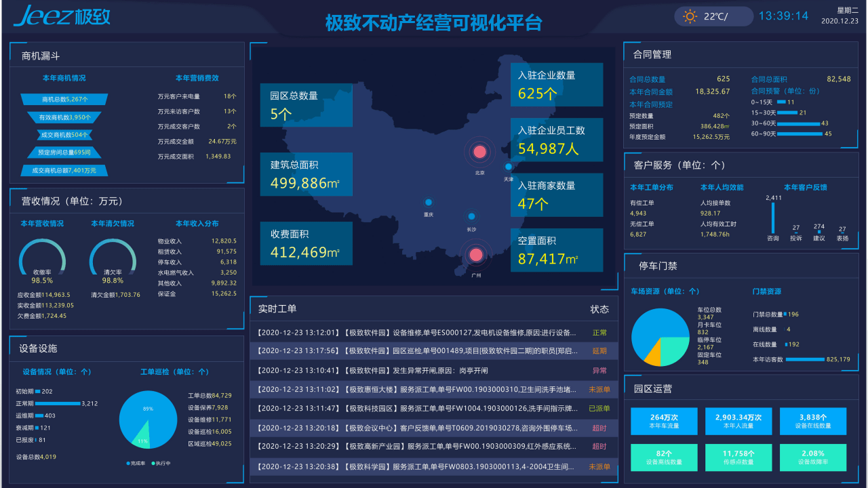Viewport: 868px width, 488px height.
Task: Select the 合同管理 panel header
Action: click(652, 54)
